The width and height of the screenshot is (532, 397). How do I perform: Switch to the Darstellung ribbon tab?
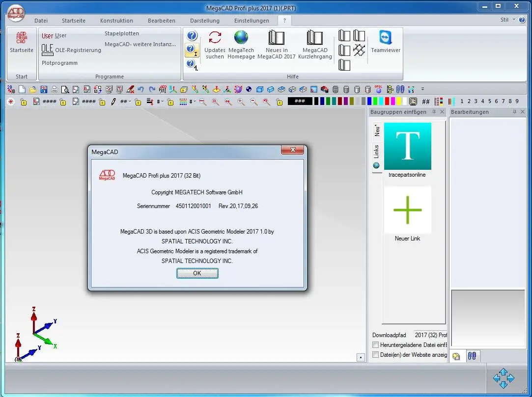click(x=205, y=21)
